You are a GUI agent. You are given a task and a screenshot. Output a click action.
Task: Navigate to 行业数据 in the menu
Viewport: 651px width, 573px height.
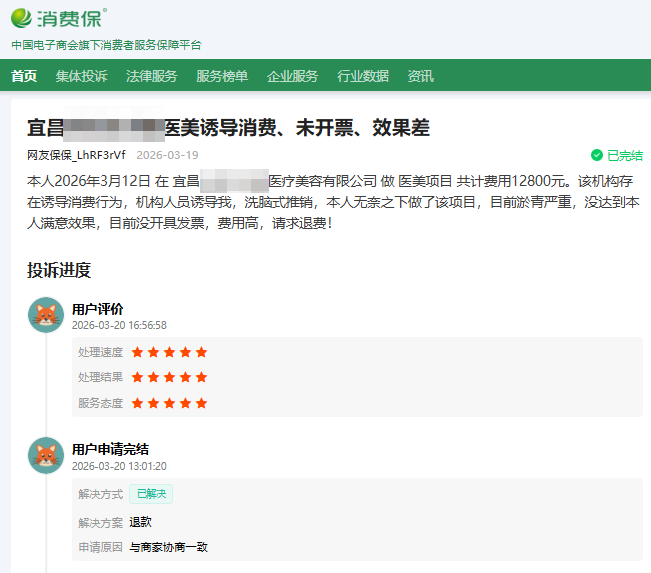(363, 76)
